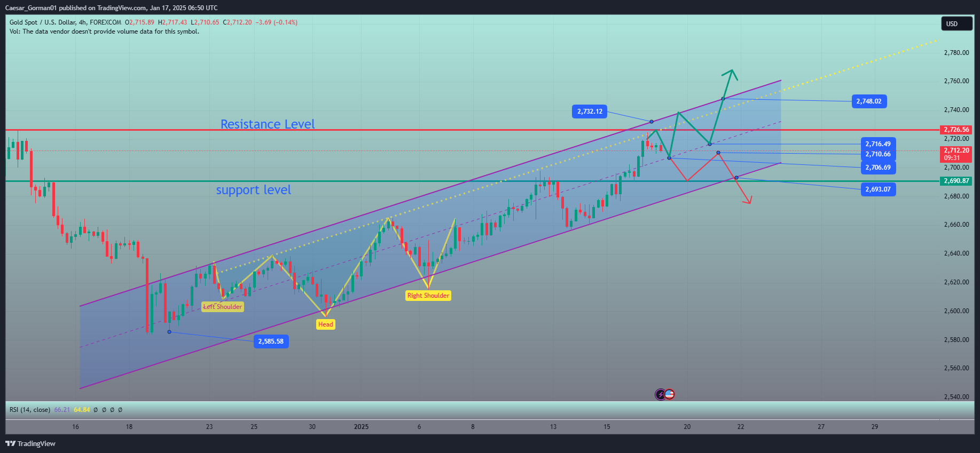Screen dimensions: 980x453
Task: Click the Right Shoulder pattern label
Action: [x=428, y=296]
